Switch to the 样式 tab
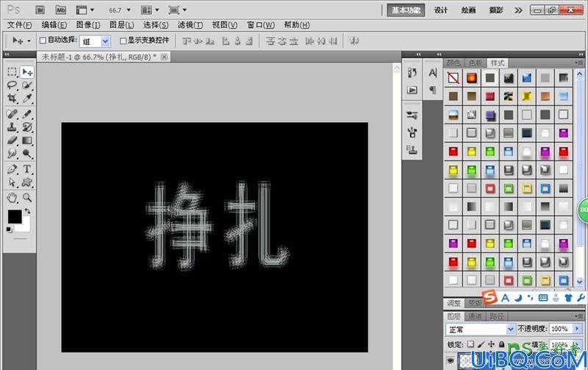Viewport: 588px width, 370px height. tap(498, 63)
